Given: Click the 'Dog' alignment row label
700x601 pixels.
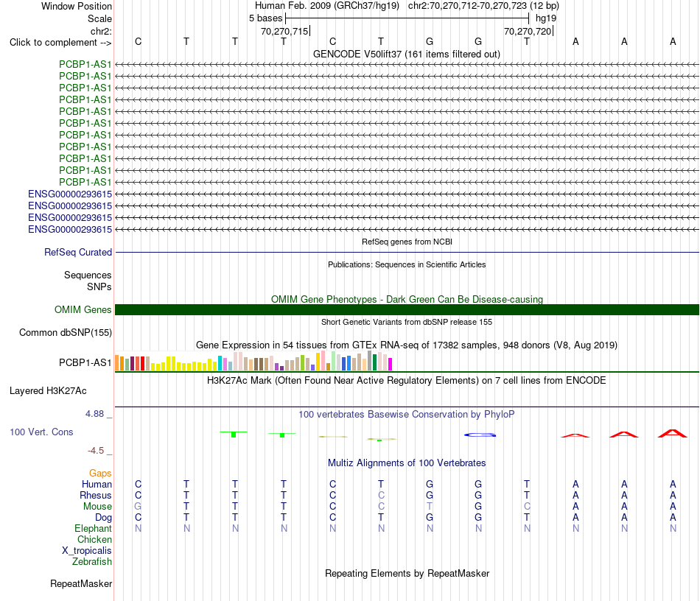Looking at the screenshot, I should pos(104,518).
